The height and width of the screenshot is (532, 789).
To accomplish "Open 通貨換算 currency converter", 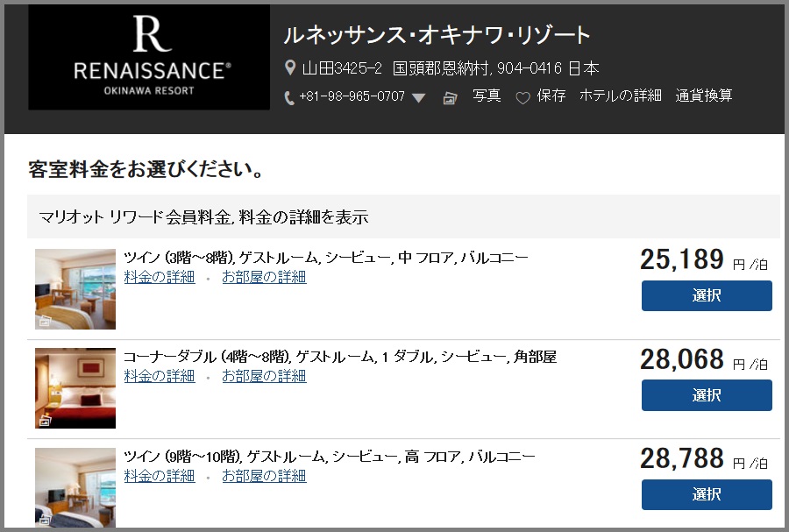I will 704,96.
